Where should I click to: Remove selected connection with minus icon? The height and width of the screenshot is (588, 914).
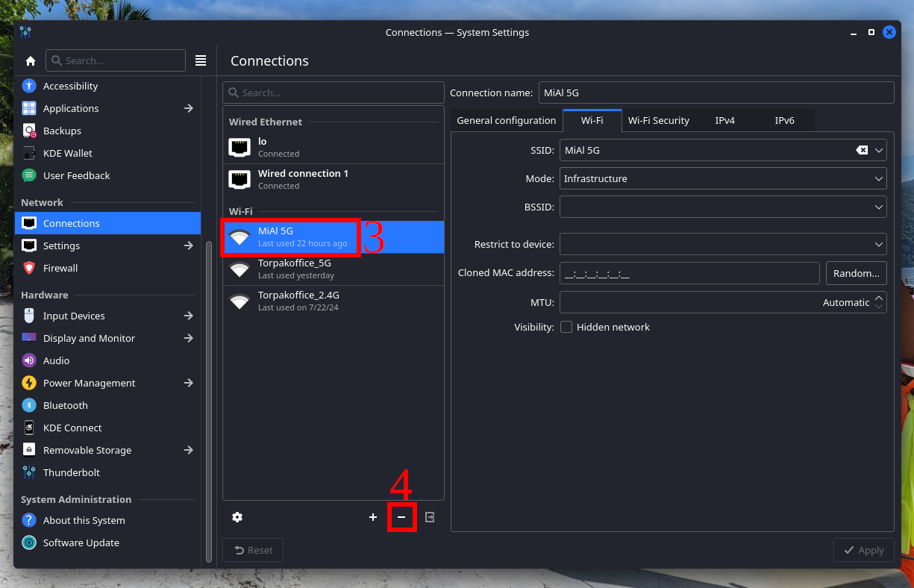click(x=401, y=517)
